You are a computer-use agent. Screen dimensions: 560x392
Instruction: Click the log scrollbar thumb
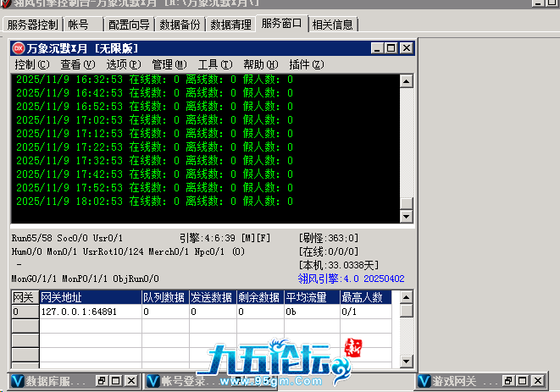[x=406, y=203]
